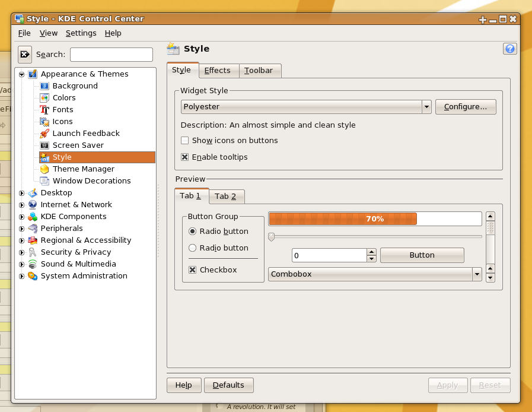Click the disabled Apply button

pos(448,385)
